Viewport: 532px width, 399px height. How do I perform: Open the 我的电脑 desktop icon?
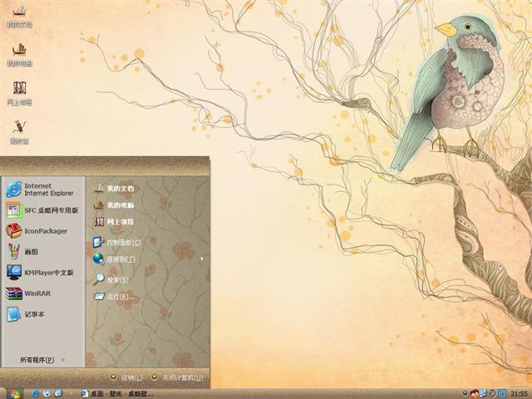[x=19, y=55]
